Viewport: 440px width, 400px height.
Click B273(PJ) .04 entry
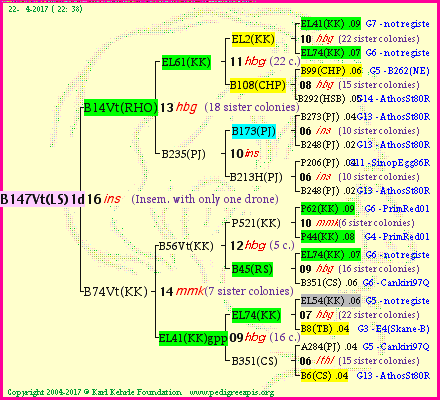(328, 117)
